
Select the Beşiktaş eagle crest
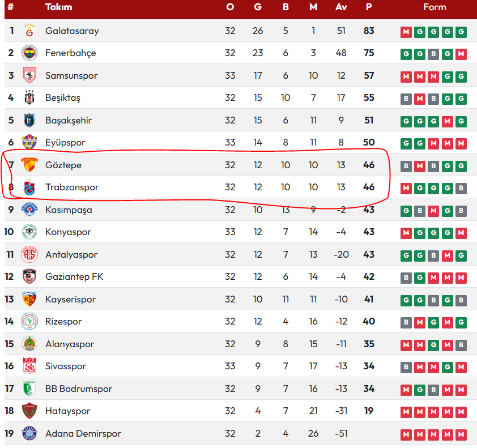click(x=29, y=97)
